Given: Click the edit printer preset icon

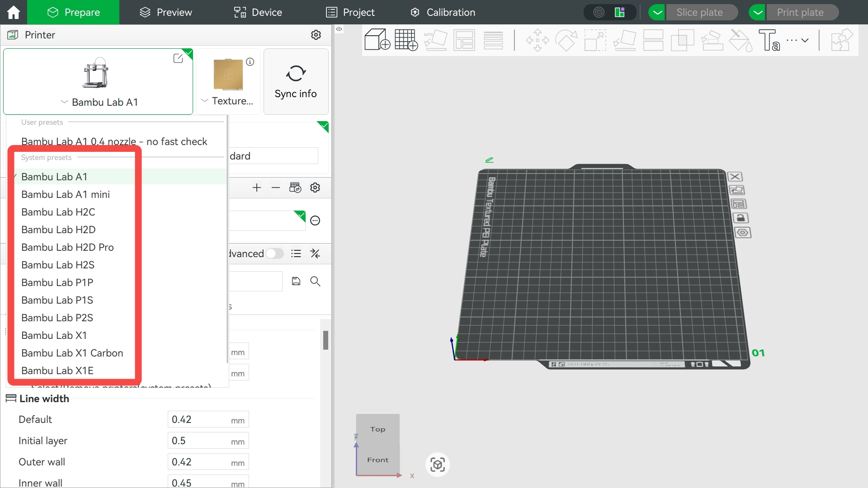Looking at the screenshot, I should pos(178,58).
